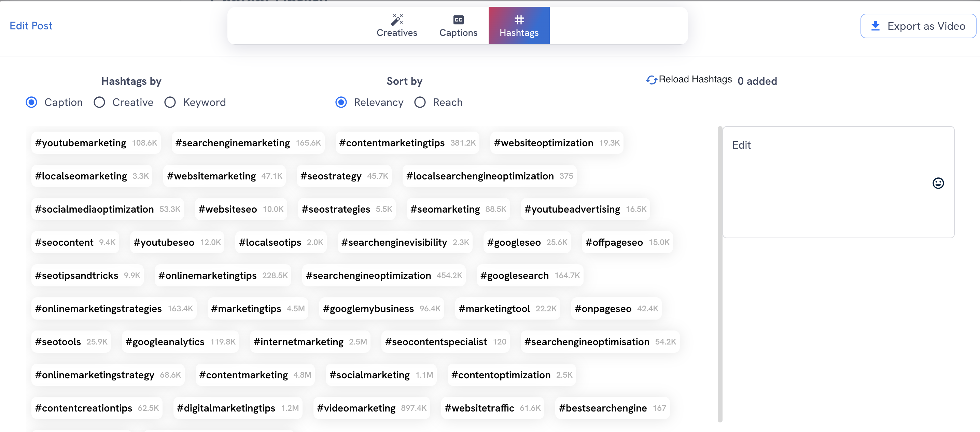Switch to Captions tab

click(x=458, y=25)
